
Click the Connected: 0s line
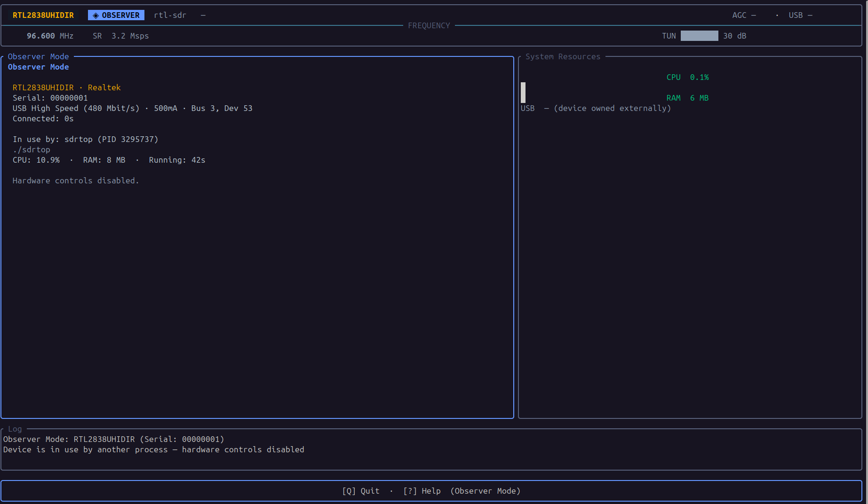tap(43, 118)
